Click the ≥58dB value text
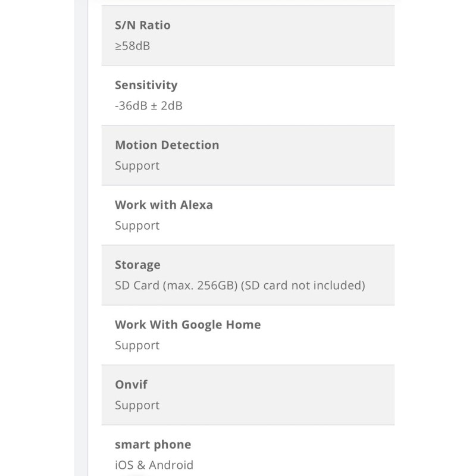This screenshot has height=476, width=476. 132,46
